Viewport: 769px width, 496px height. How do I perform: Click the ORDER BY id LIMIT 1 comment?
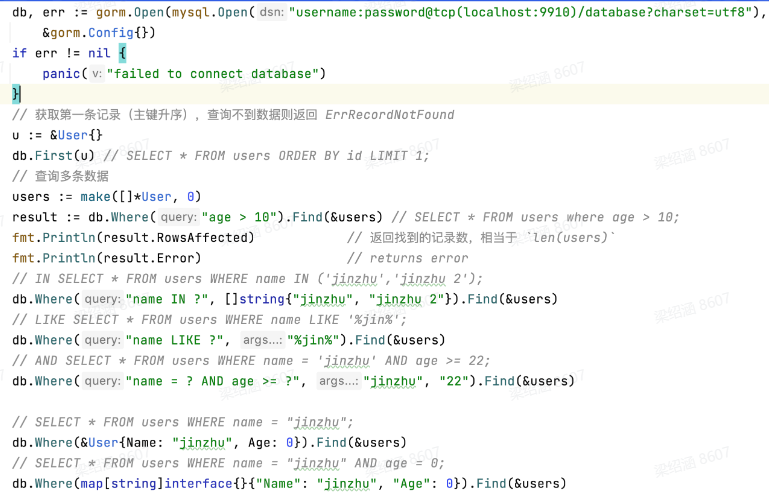(x=354, y=156)
